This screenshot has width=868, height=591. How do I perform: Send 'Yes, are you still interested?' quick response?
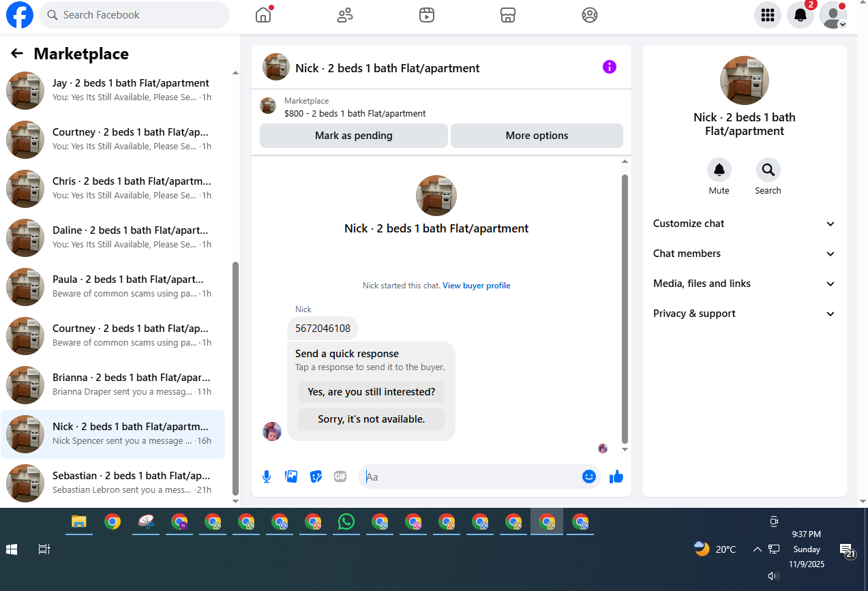point(371,392)
